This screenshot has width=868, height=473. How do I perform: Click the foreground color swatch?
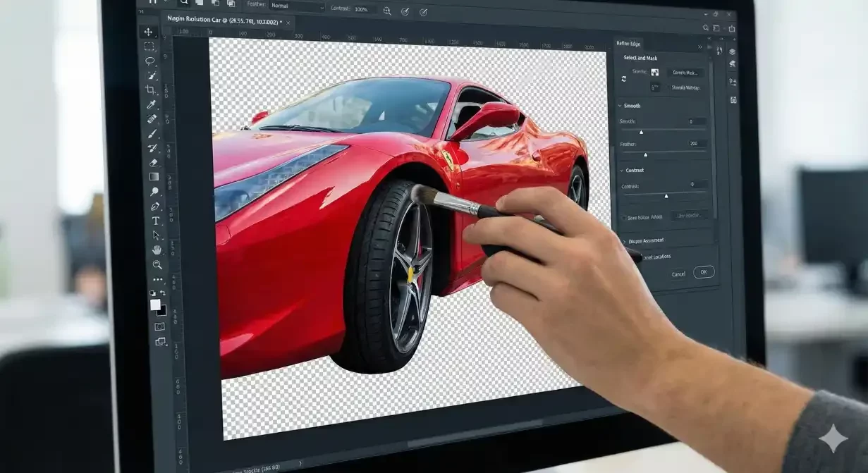tap(155, 305)
